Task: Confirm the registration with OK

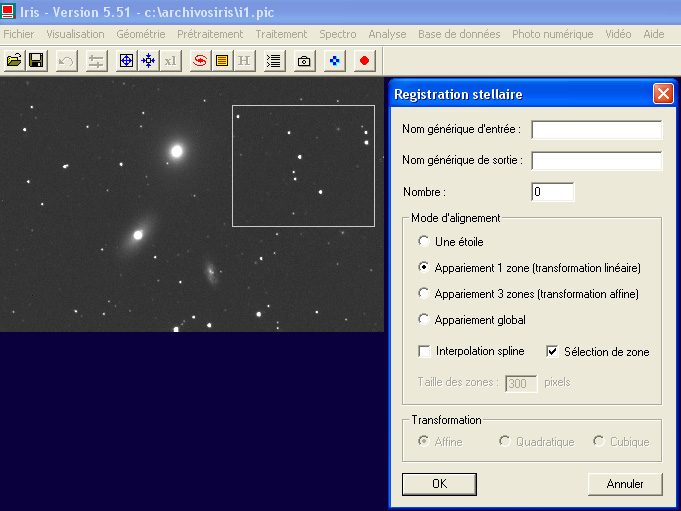Action: (x=439, y=484)
